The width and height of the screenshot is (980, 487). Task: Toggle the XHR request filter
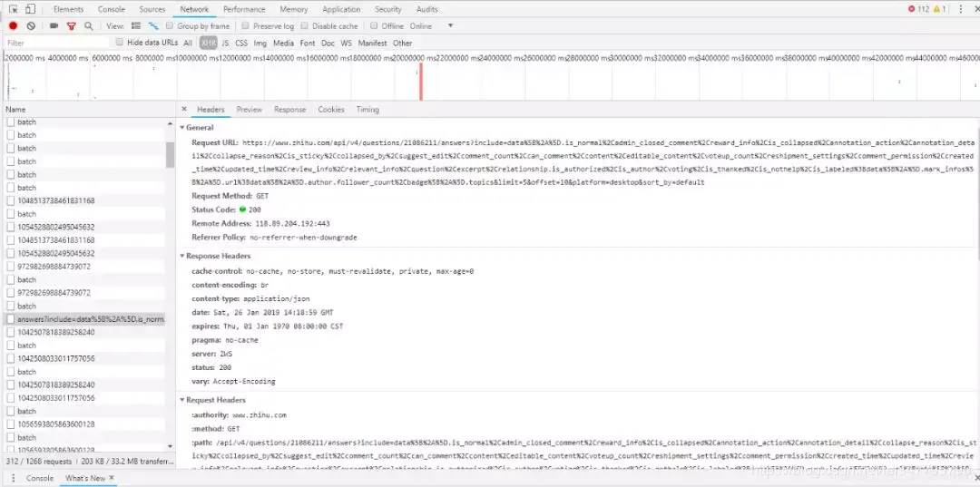pyautogui.click(x=208, y=44)
